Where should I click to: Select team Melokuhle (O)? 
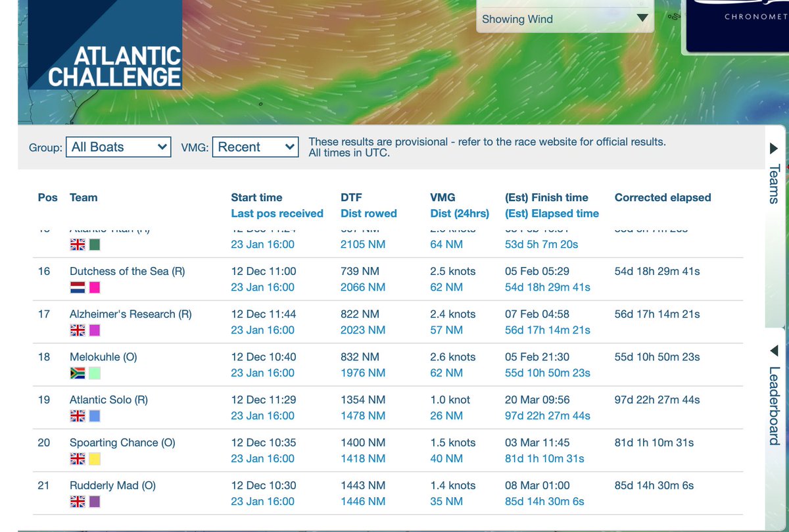point(103,356)
